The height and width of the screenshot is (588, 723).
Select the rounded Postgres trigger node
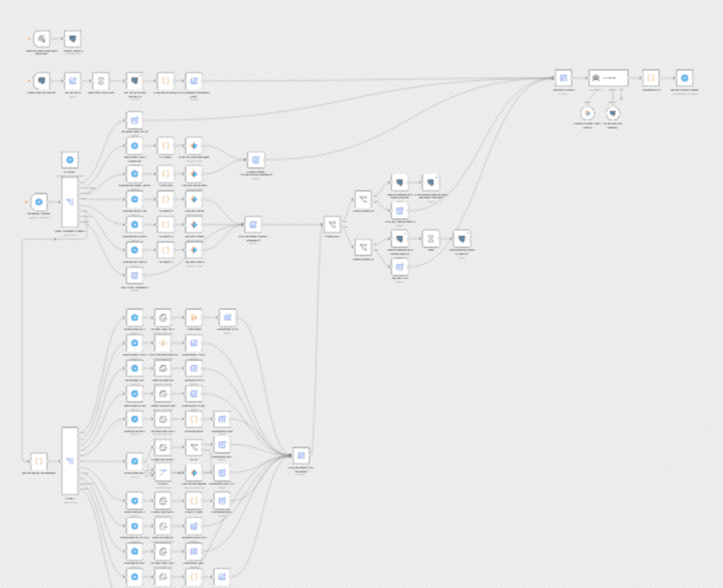point(42,81)
